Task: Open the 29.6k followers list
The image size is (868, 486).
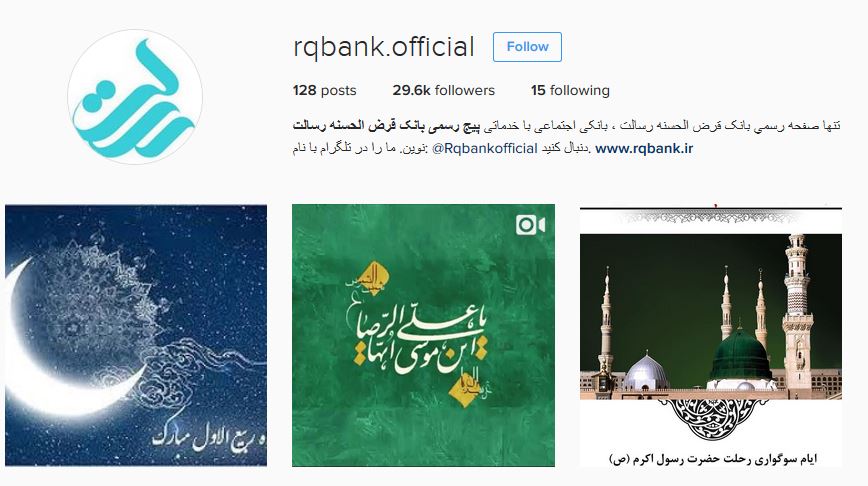Action: point(443,90)
